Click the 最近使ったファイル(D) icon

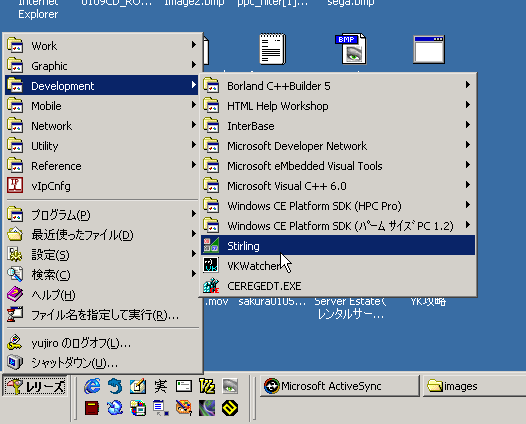[x=15, y=234]
